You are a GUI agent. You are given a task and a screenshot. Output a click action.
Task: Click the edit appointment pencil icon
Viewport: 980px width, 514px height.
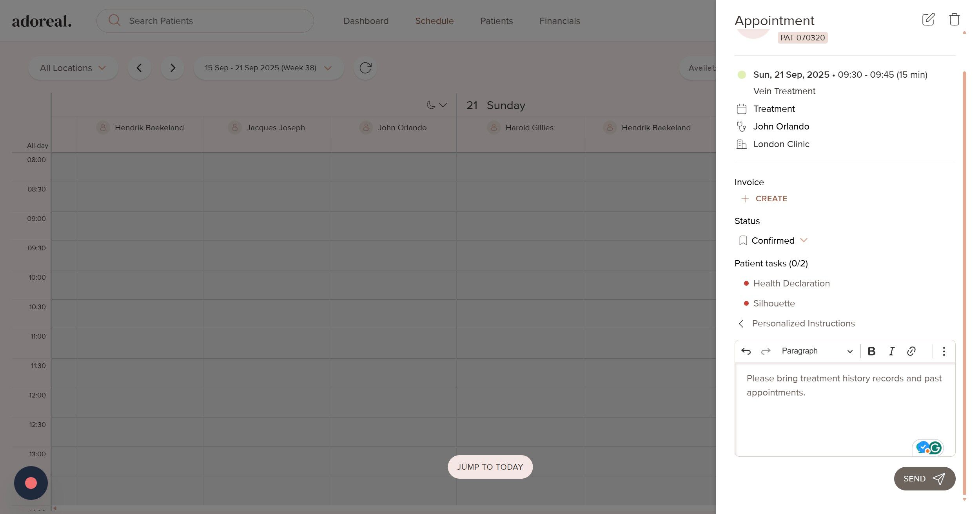pyautogui.click(x=928, y=19)
